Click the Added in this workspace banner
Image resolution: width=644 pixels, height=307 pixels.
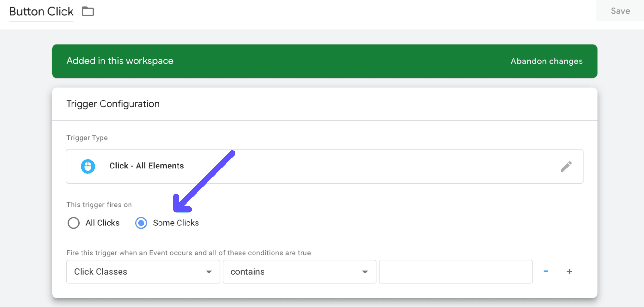(120, 61)
